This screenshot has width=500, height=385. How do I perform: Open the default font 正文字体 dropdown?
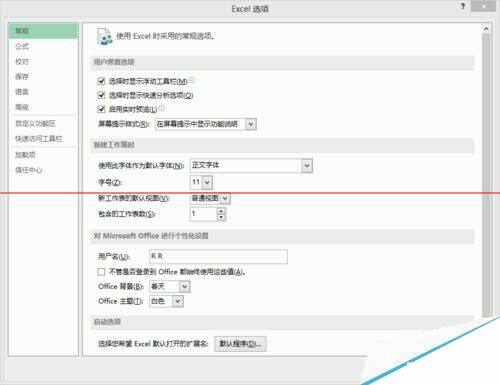pos(307,166)
